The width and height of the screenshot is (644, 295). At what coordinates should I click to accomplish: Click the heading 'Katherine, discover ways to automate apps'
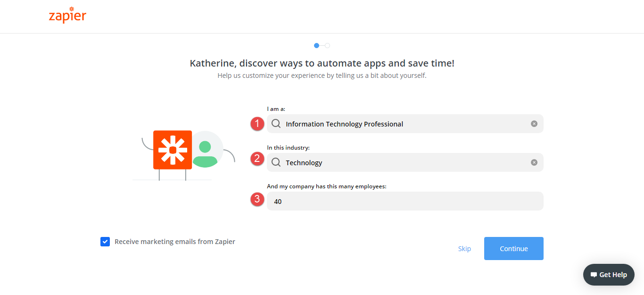(322, 63)
